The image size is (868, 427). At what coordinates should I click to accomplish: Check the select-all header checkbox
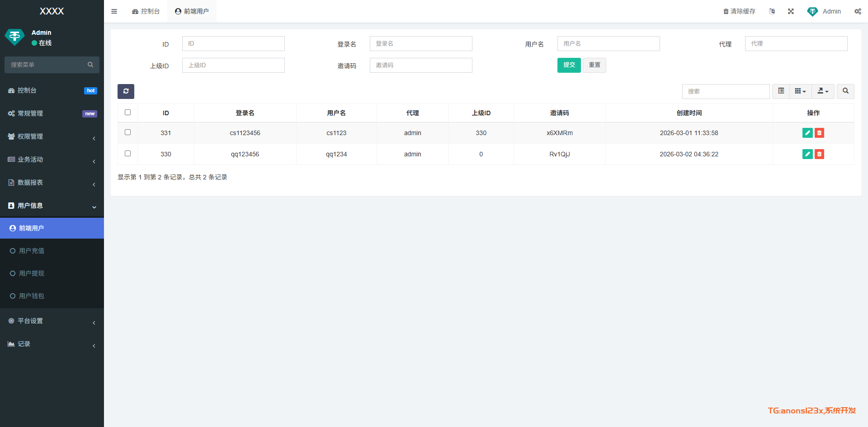[127, 113]
